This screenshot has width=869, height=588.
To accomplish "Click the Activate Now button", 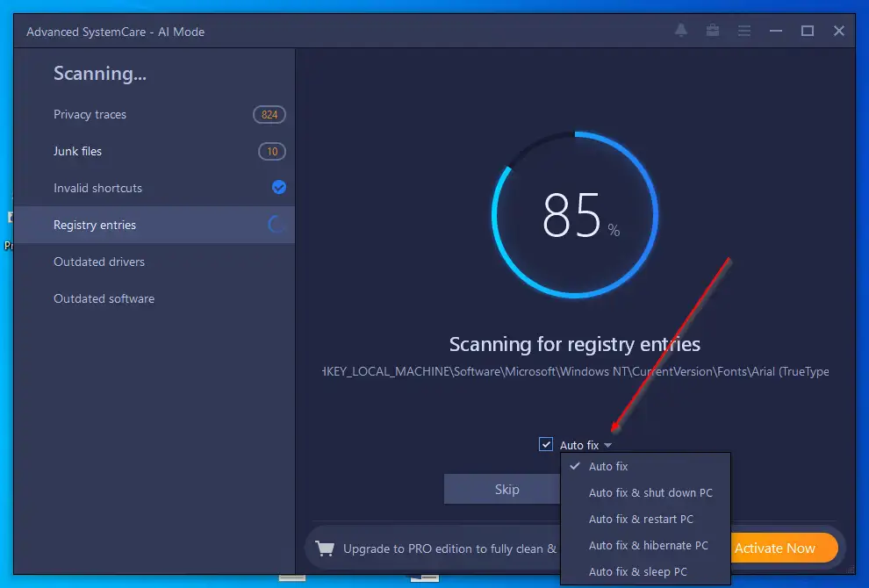I will 784,549.
